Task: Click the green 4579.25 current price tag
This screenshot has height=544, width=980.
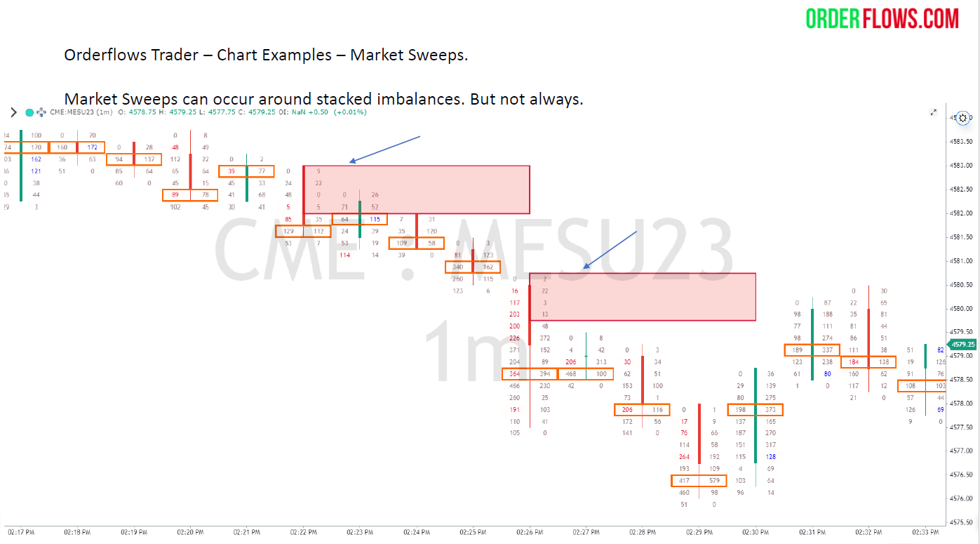Action: (x=962, y=345)
